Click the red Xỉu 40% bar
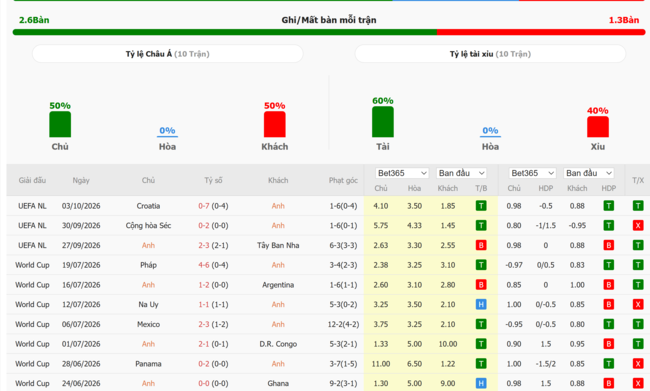Screen dimensions: 650x391 [x=598, y=127]
